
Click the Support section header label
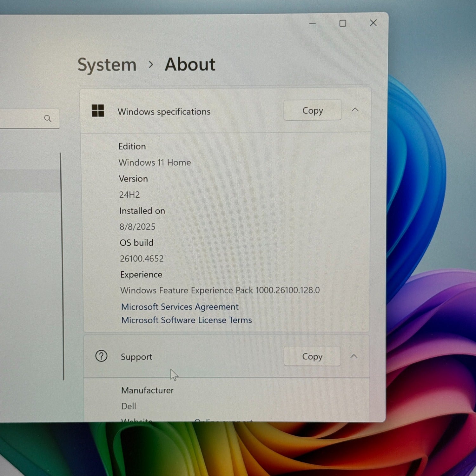pyautogui.click(x=136, y=357)
